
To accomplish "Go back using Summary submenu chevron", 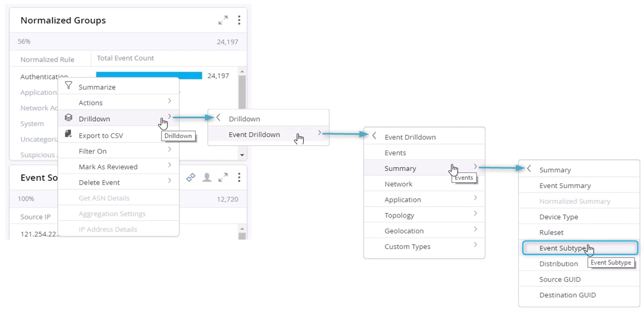I will pos(529,169).
